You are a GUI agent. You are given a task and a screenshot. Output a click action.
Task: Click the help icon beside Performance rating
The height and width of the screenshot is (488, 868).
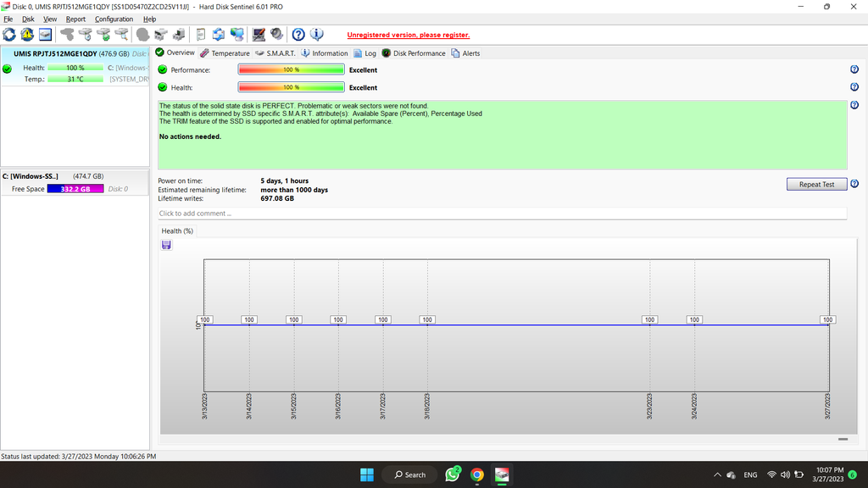pyautogui.click(x=854, y=69)
